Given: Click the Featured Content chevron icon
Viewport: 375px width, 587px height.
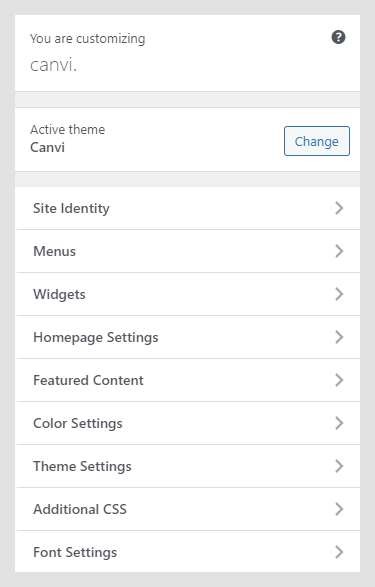Looking at the screenshot, I should 339,380.
